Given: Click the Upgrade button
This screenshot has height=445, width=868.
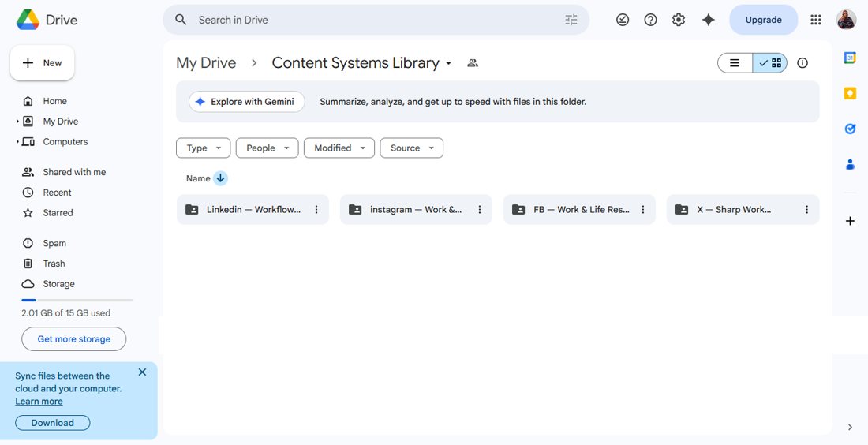Looking at the screenshot, I should (x=763, y=20).
